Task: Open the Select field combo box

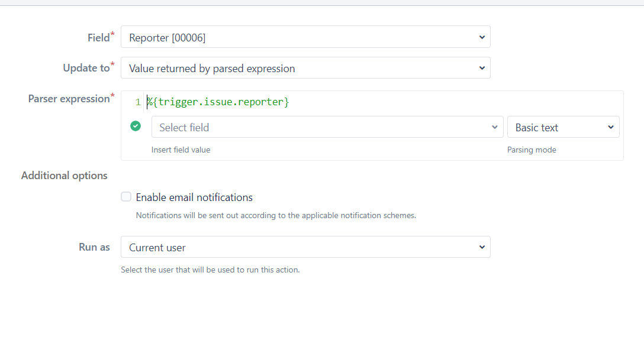Action: point(327,127)
